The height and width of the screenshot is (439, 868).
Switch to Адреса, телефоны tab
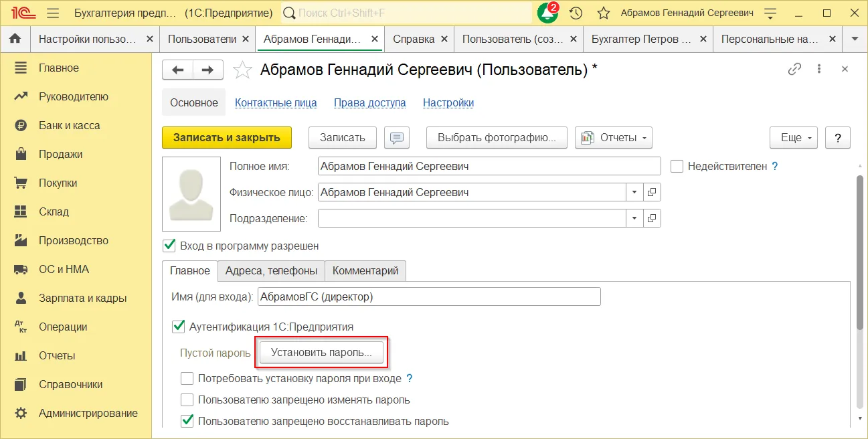coord(271,271)
